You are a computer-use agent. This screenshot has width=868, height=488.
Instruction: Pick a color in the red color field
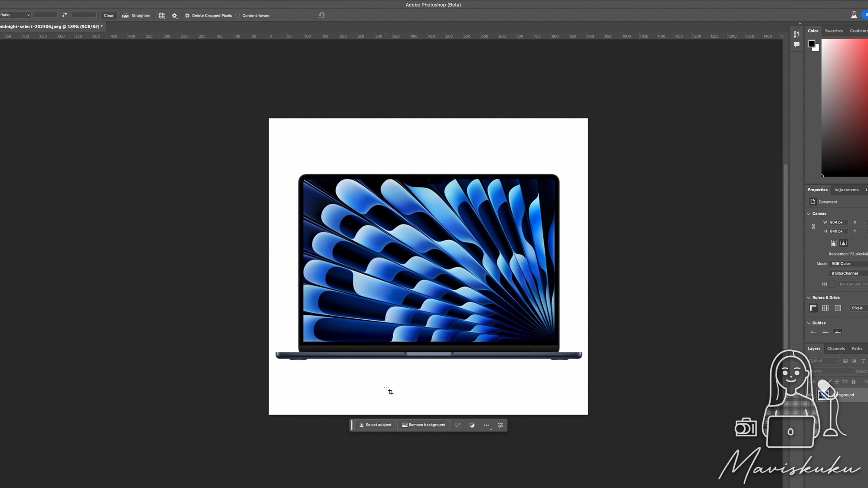(x=845, y=107)
